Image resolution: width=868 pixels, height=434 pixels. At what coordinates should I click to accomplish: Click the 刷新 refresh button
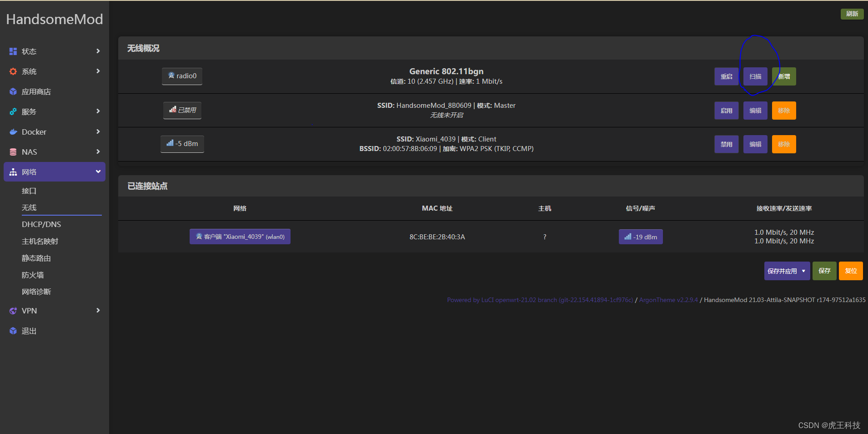852,14
